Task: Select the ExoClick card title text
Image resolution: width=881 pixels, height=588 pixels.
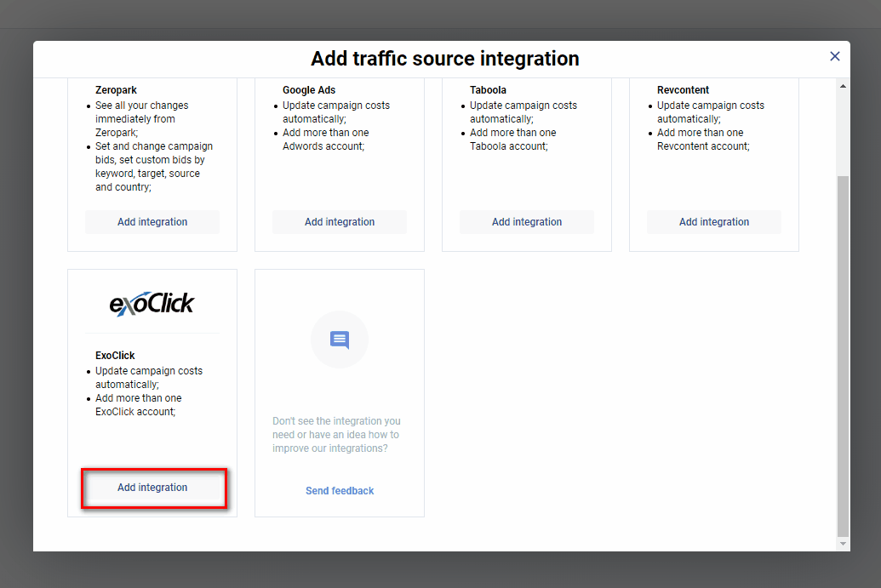Action: 115,356
